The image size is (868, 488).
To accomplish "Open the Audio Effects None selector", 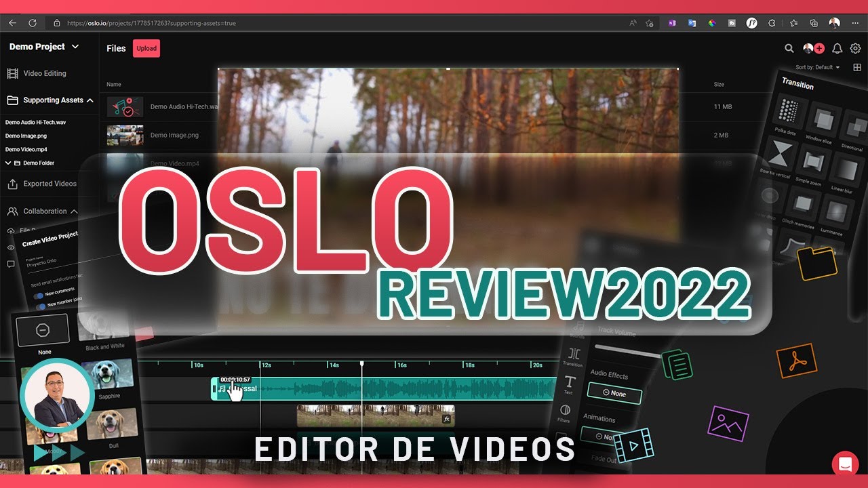I will (x=614, y=393).
